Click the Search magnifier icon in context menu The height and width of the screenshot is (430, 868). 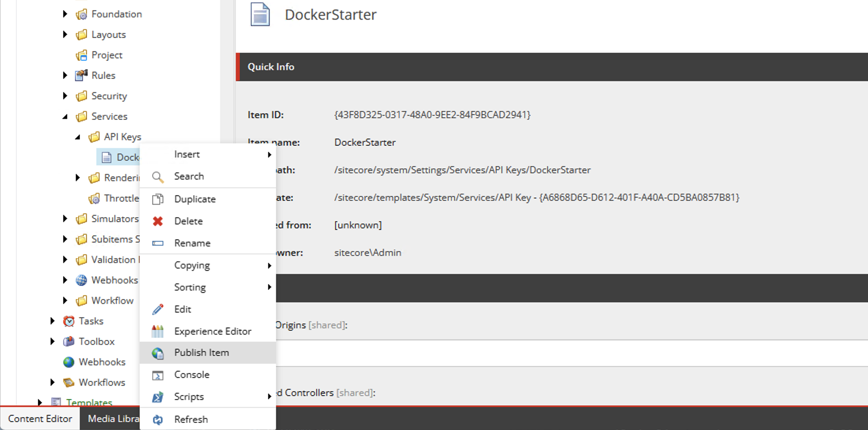pyautogui.click(x=158, y=177)
